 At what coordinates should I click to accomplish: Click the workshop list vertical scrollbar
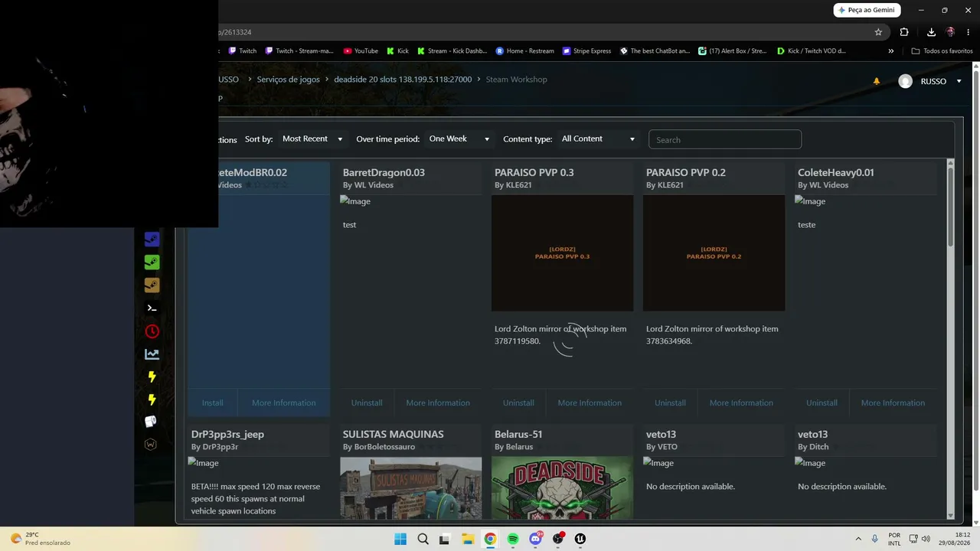tap(951, 207)
